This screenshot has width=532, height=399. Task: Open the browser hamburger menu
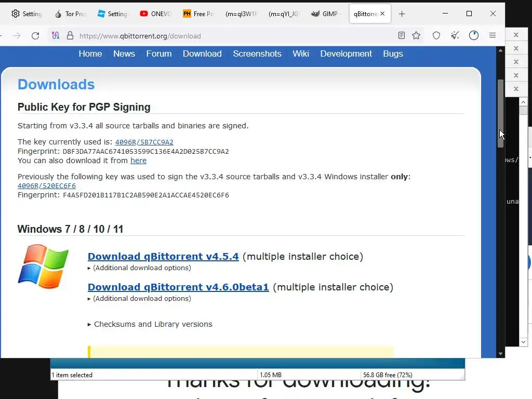tap(493, 35)
